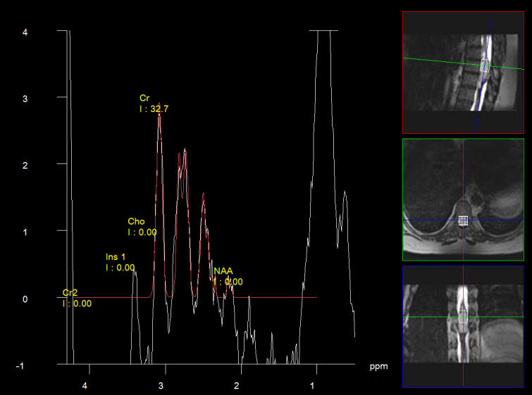Click the NAA metabolite label
Screen dimensions: 532x395
click(x=228, y=276)
